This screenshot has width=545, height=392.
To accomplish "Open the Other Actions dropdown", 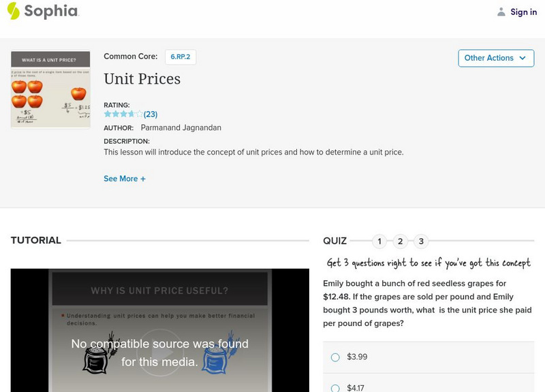I will [x=496, y=58].
